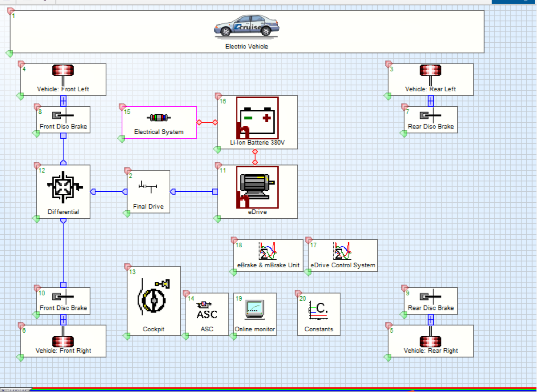Select the eBrake & mBrake Unit function icon
Image resolution: width=537 pixels, height=392 pixels.
[x=268, y=251]
